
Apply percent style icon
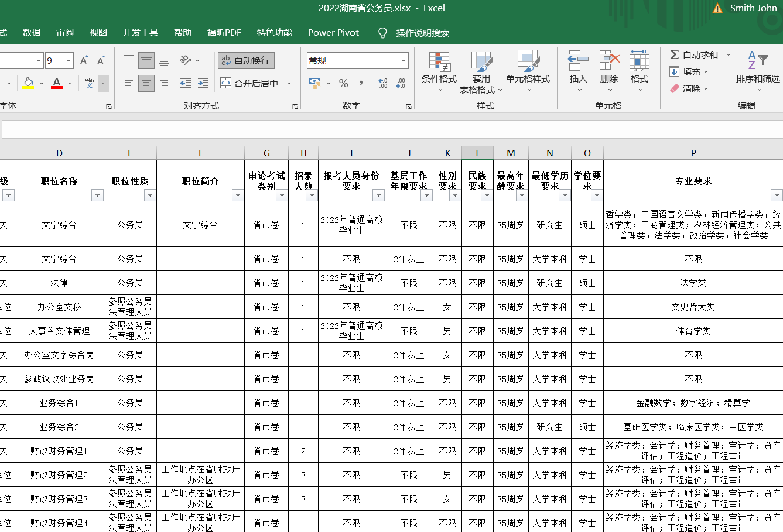pyautogui.click(x=344, y=83)
